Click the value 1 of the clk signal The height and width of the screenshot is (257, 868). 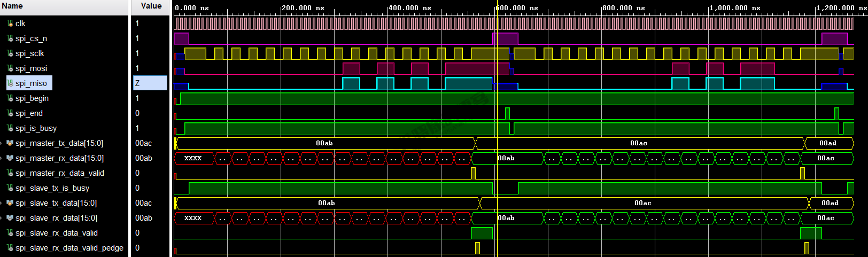pos(138,24)
